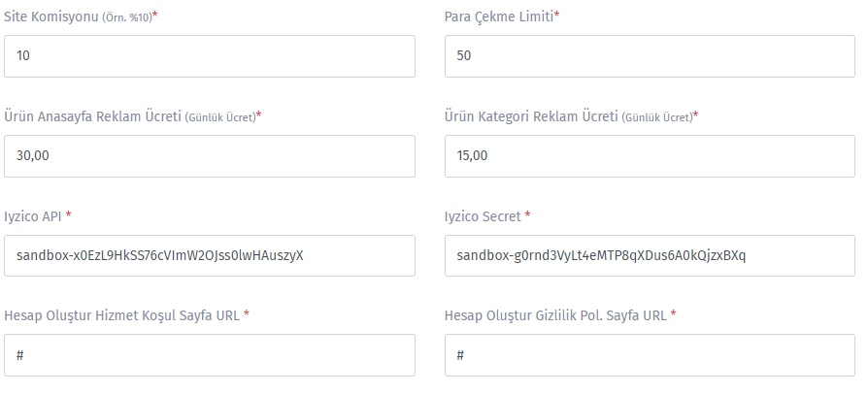
Task: Click the Ürün Kategori Reklam Ücreti input
Action: pos(650,156)
